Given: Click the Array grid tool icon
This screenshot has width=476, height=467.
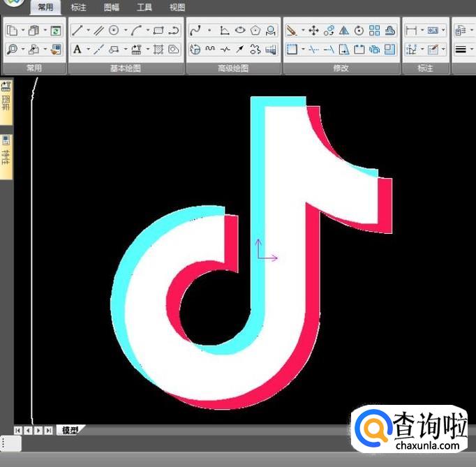Looking at the screenshot, I should coord(375,31).
